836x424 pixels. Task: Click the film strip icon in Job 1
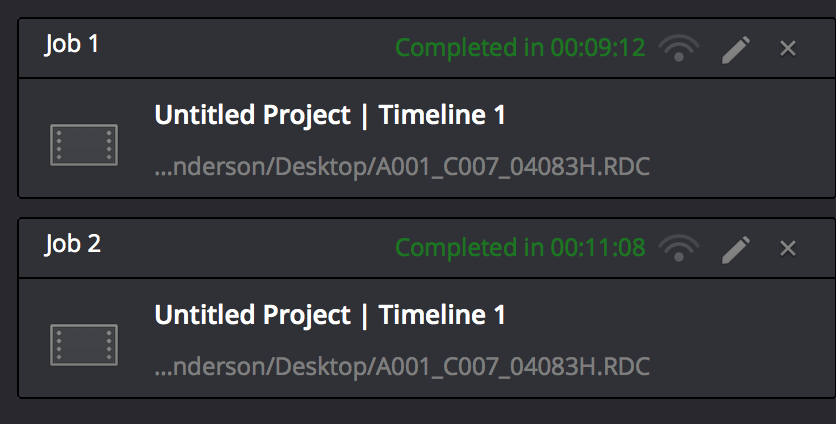point(84,145)
